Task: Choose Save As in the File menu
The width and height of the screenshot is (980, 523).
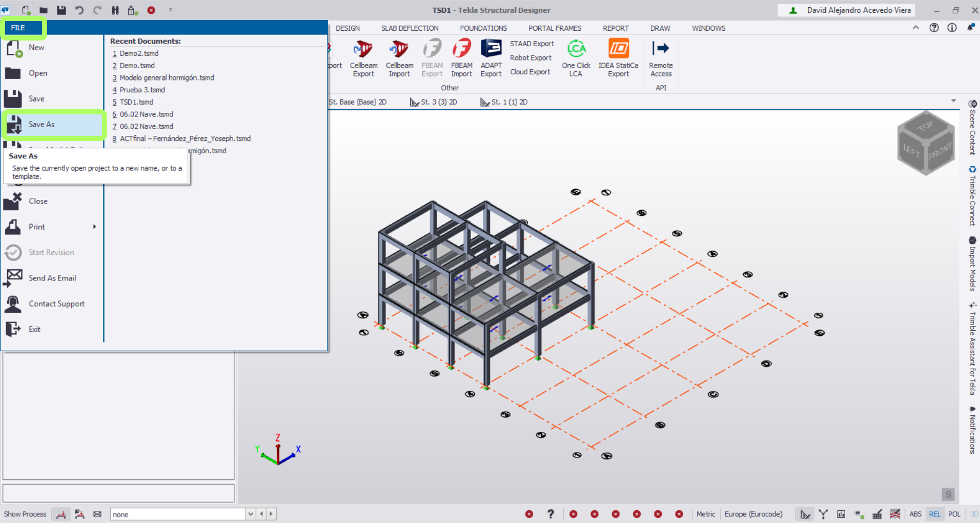Action: (53, 125)
